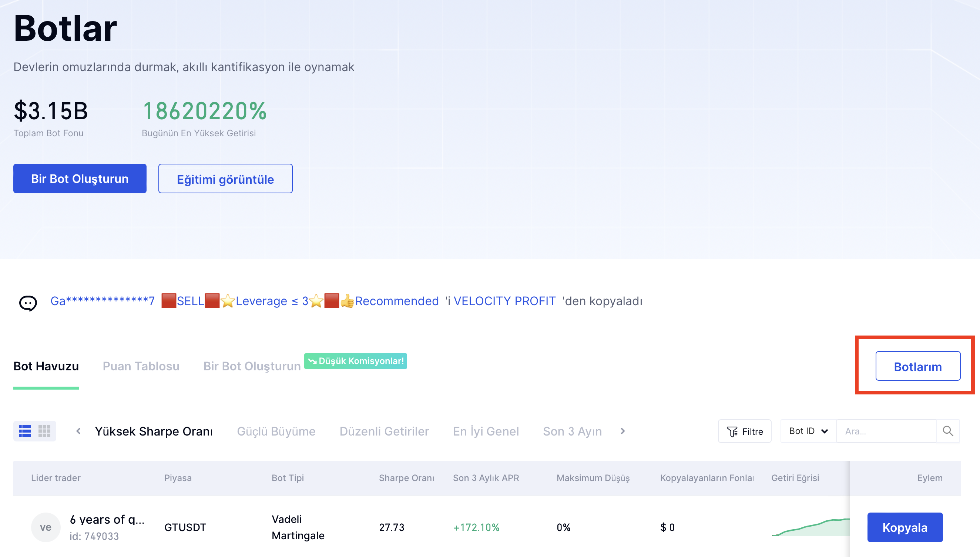Click the blue Bir Bot Oluşturun button
This screenshot has width=980, height=557.
tap(80, 179)
